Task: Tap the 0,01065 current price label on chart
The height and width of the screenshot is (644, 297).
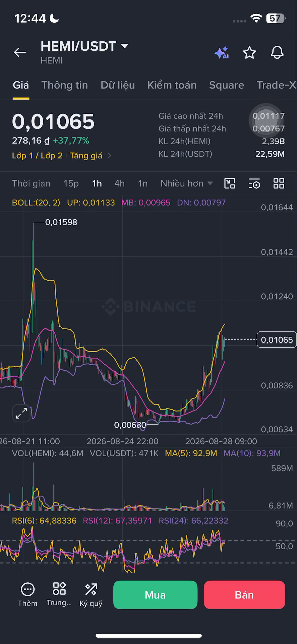Action: [277, 340]
